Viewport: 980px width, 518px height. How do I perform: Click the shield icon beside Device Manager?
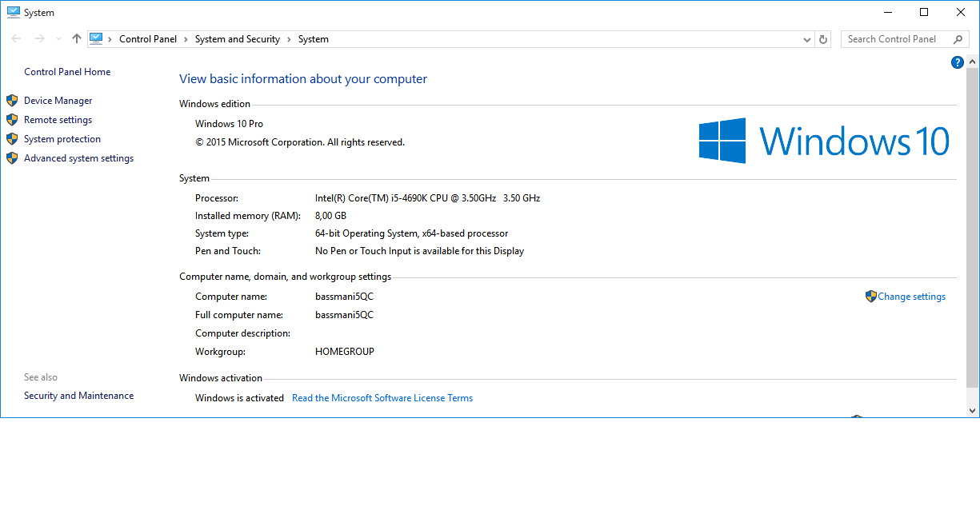pyautogui.click(x=12, y=101)
